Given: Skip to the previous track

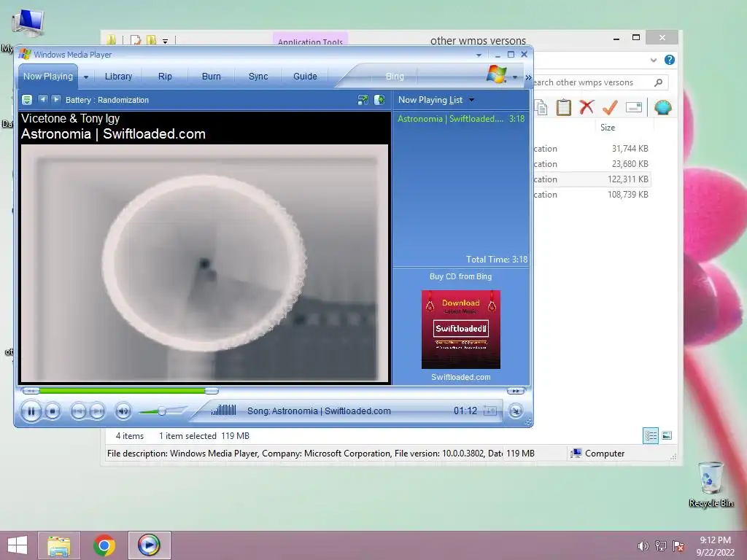Looking at the screenshot, I should (x=78, y=411).
